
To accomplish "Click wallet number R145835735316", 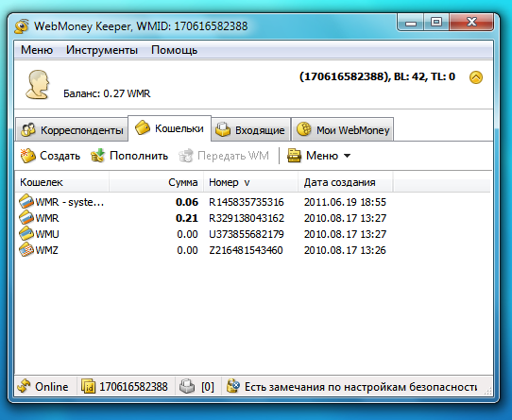I will pyautogui.click(x=247, y=202).
